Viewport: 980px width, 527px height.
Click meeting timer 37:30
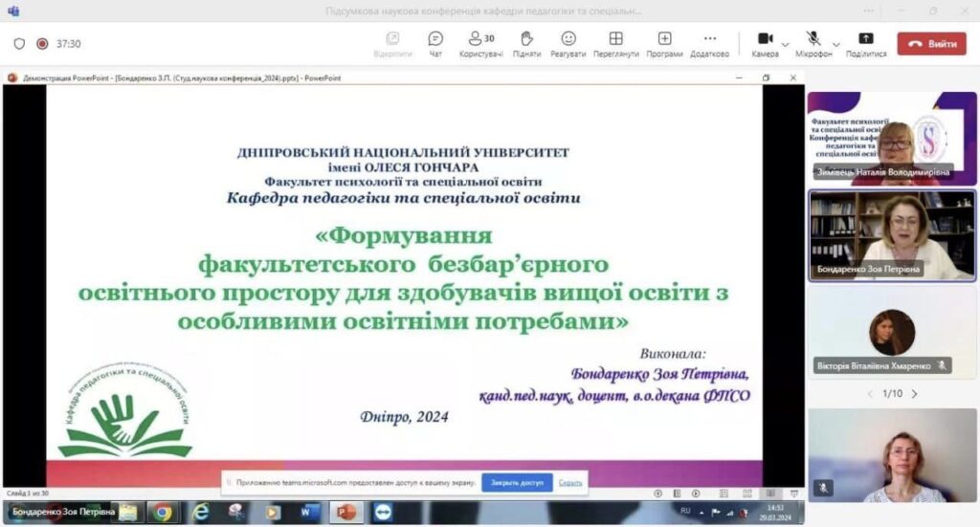69,44
